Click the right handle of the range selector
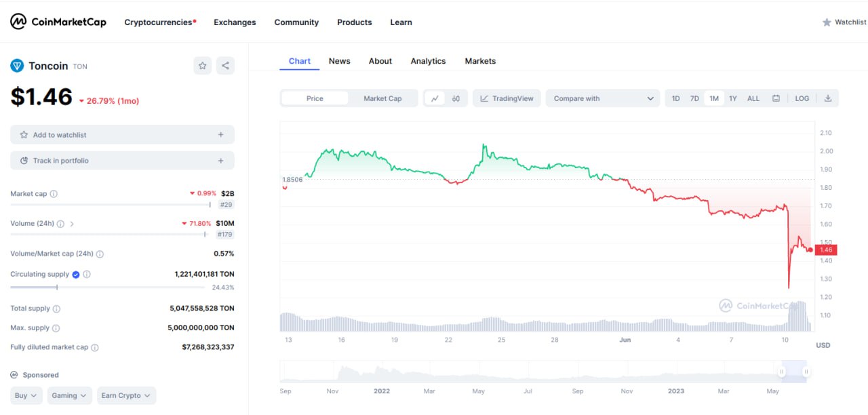 [806, 372]
